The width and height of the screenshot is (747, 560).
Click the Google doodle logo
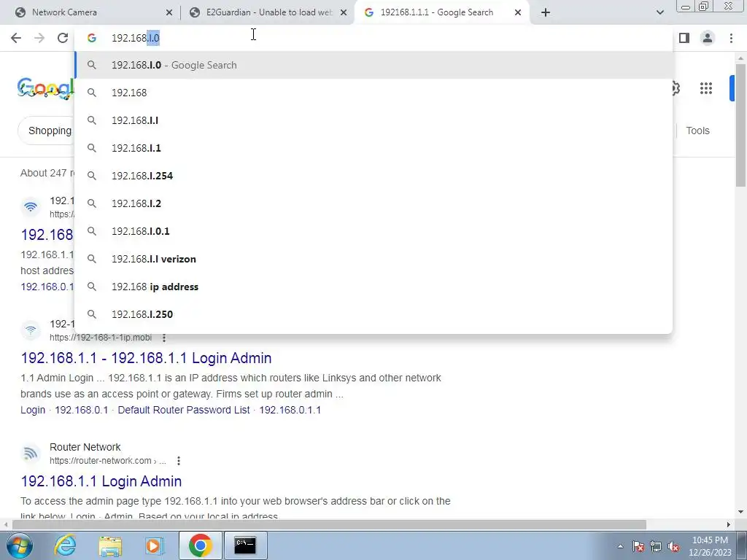coord(46,88)
